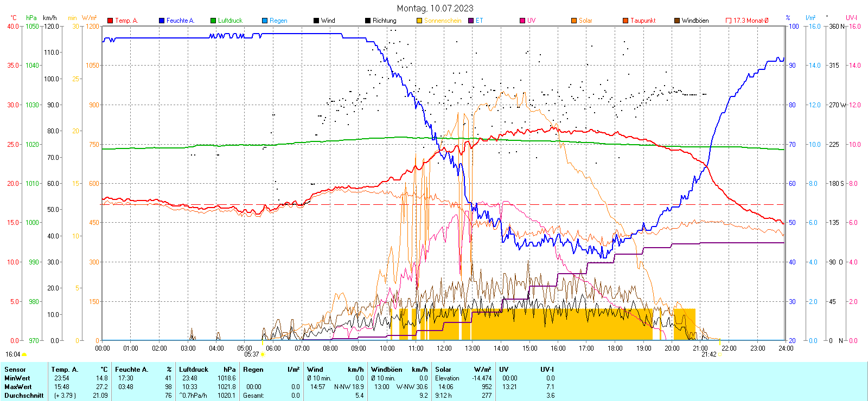Click the orange Solar legend square
The width and height of the screenshot is (868, 401).
(574, 21)
